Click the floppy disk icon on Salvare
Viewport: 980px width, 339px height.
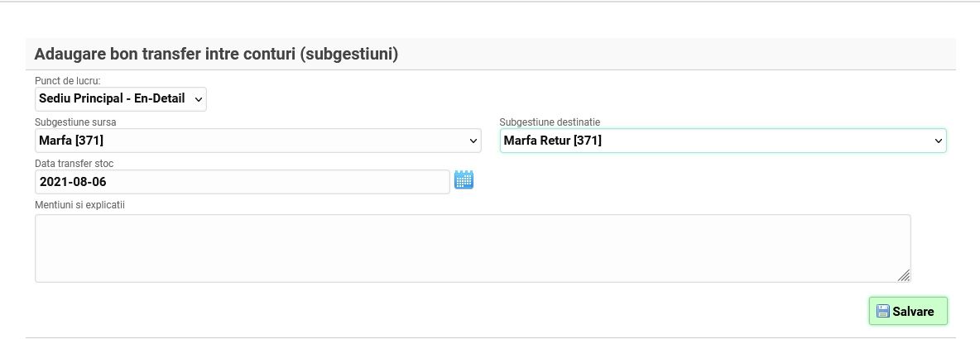tap(882, 312)
